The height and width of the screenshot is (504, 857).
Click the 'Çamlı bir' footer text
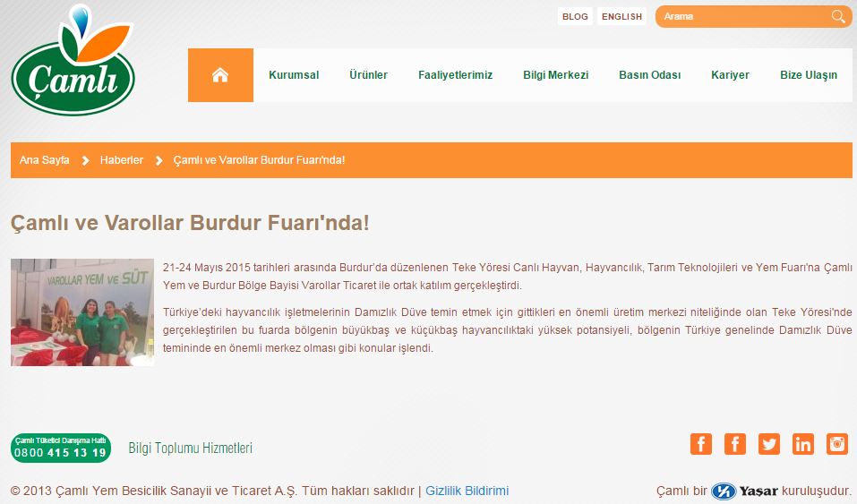(x=681, y=491)
